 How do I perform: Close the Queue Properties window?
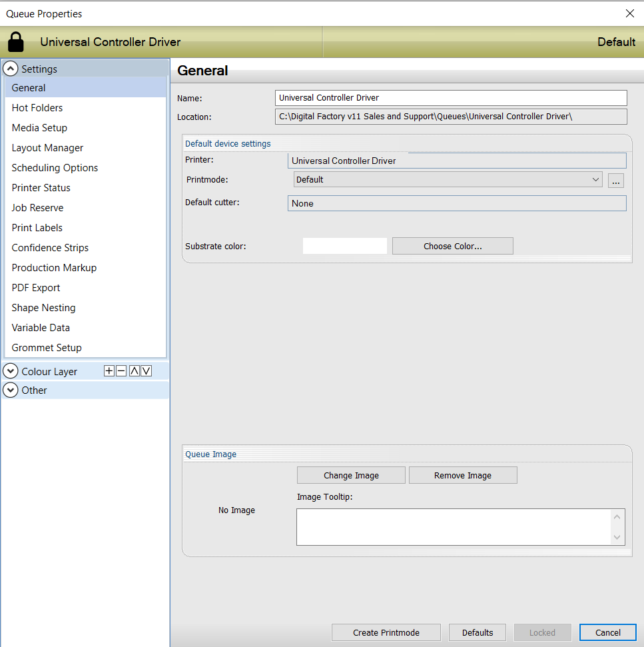pyautogui.click(x=629, y=13)
